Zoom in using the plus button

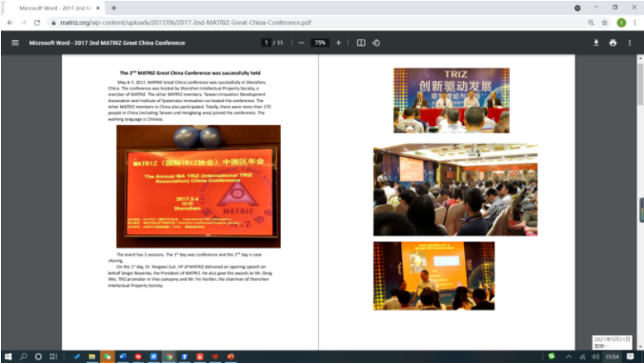pos(338,43)
